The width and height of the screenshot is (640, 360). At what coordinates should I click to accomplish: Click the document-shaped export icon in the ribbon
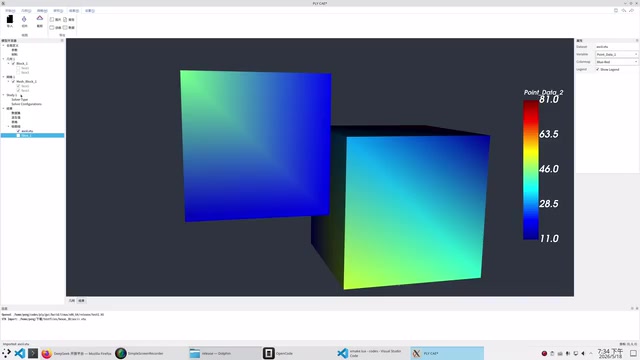coord(65,19)
